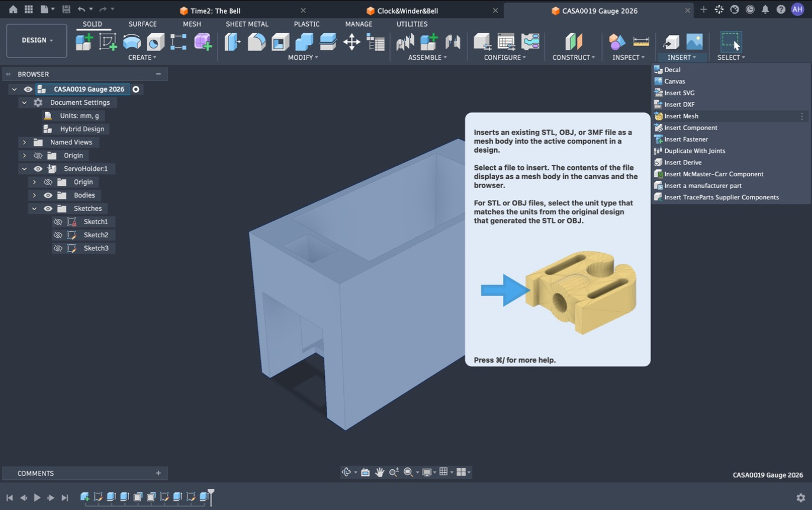The height and width of the screenshot is (510, 812).
Task: Play the timeline
Action: coord(37,498)
